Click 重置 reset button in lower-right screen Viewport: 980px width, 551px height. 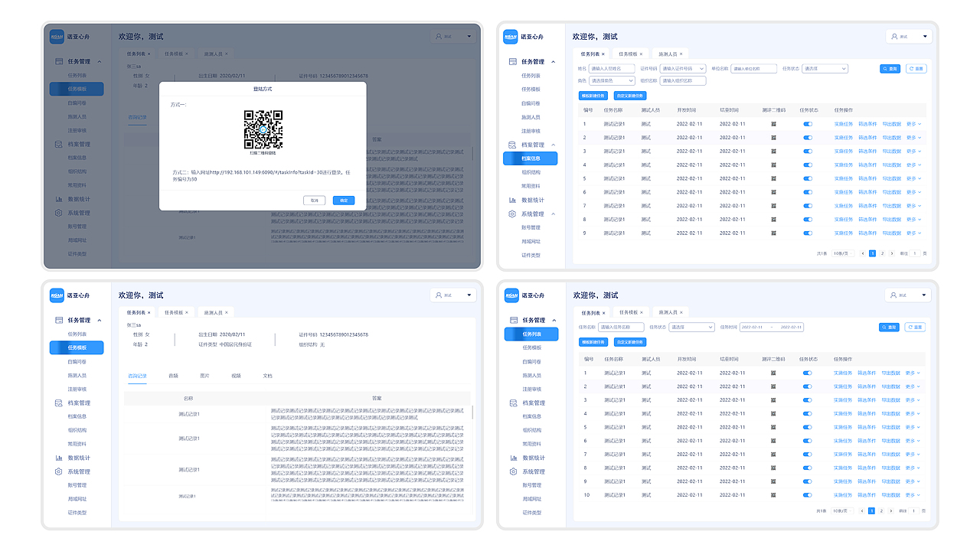click(x=916, y=327)
